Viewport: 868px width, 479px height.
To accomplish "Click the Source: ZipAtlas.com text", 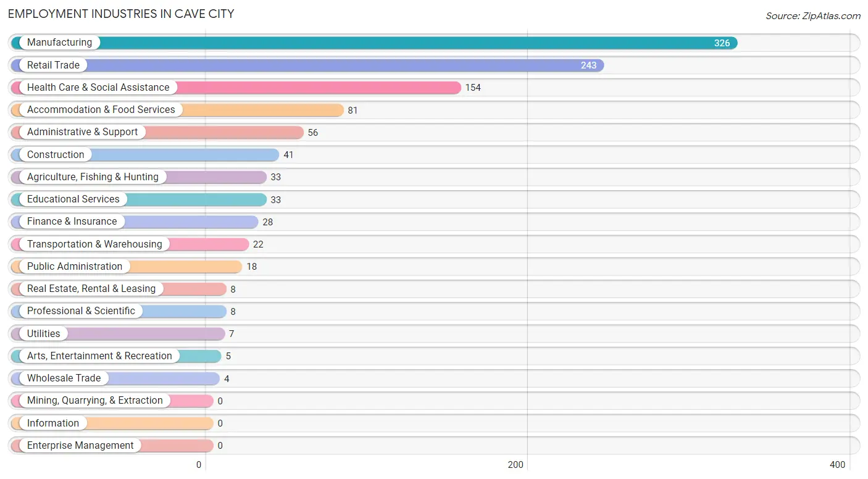I will click(x=813, y=16).
